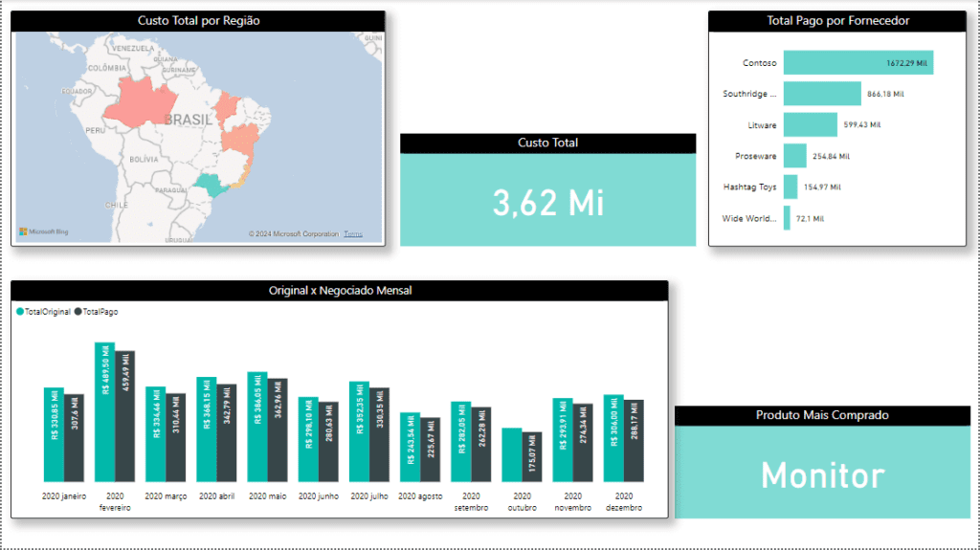Image resolution: width=980 pixels, height=550 pixels.
Task: Click the TotalPago legend label
Action: (100, 311)
